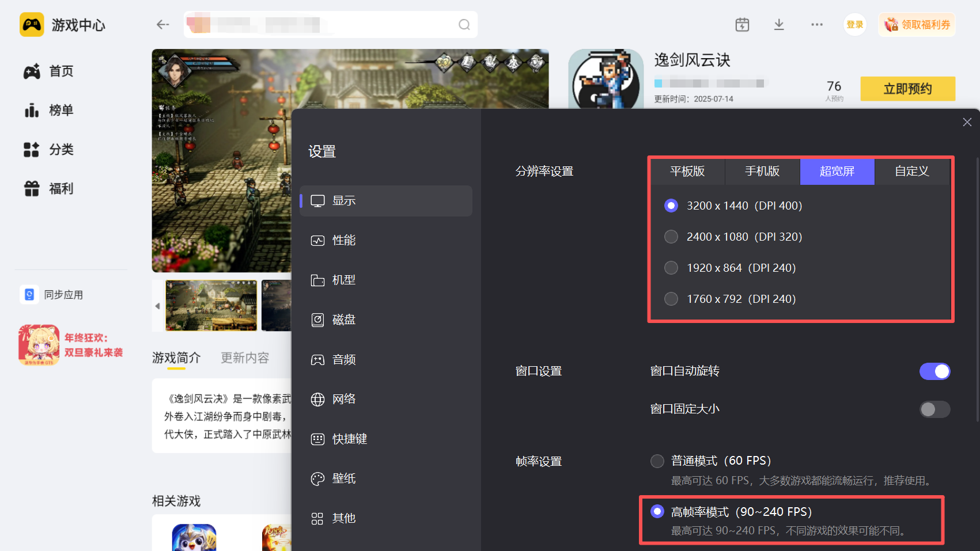Open 分类 categories icon in sidebar
980x551 pixels.
click(32, 150)
